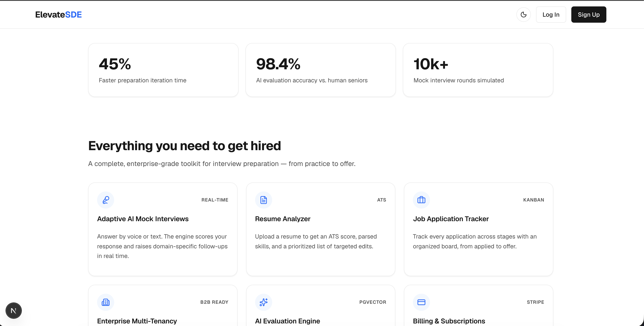Click the PGVECTOR tag label
This screenshot has width=644, height=326.
(373, 302)
